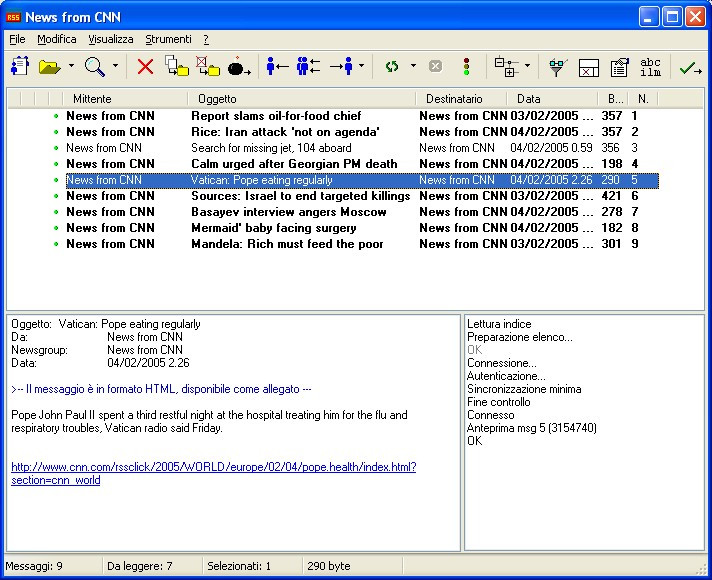712x580 pixels.
Task: Expand the forward icon dropdown arrow
Action: tap(361, 66)
